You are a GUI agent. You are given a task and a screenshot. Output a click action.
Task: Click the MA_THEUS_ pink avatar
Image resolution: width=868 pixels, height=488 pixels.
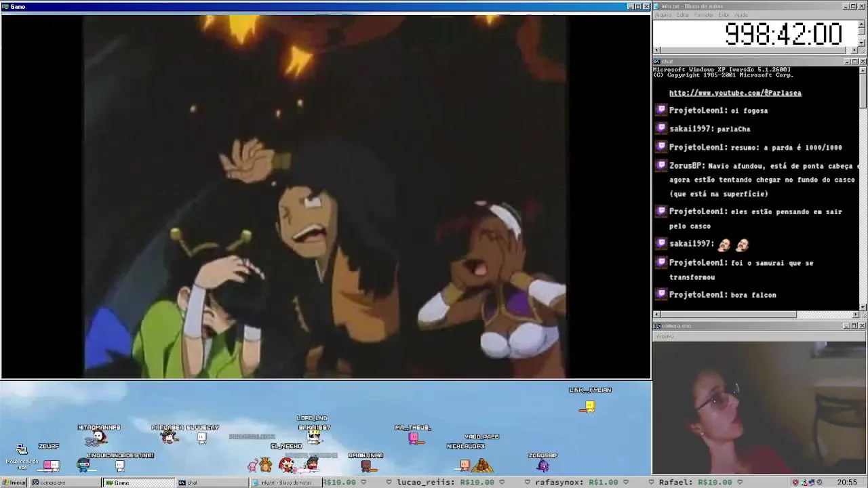coord(415,439)
